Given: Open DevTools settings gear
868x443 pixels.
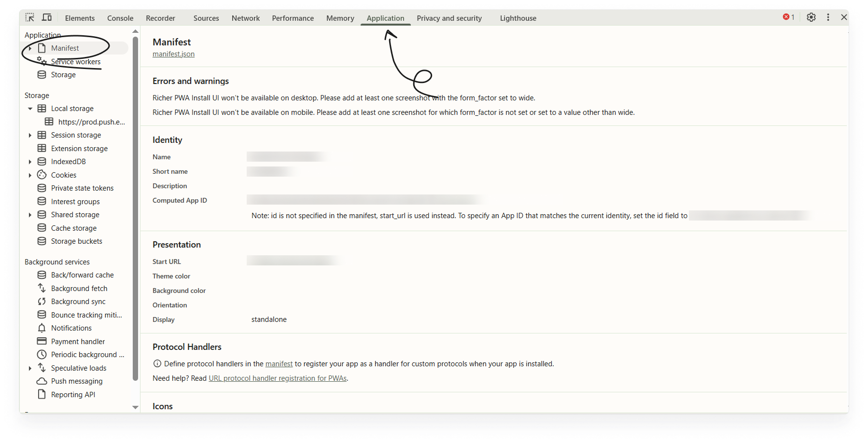Looking at the screenshot, I should 811,17.
